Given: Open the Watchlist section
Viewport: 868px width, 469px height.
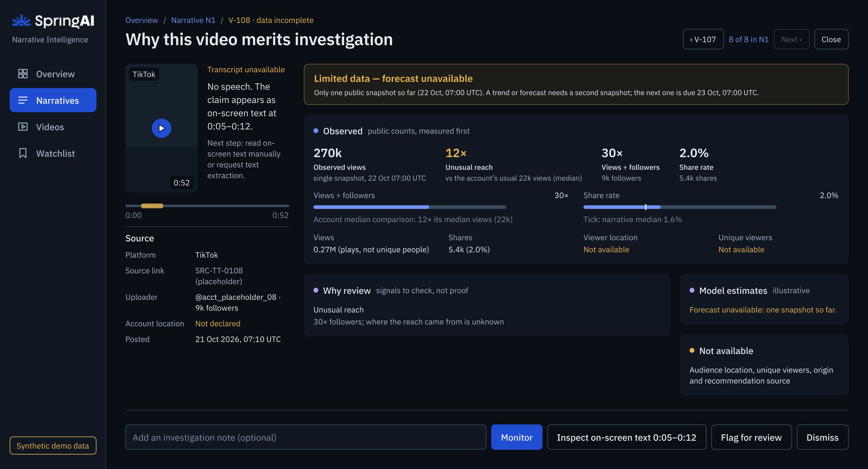Looking at the screenshot, I should click(53, 153).
